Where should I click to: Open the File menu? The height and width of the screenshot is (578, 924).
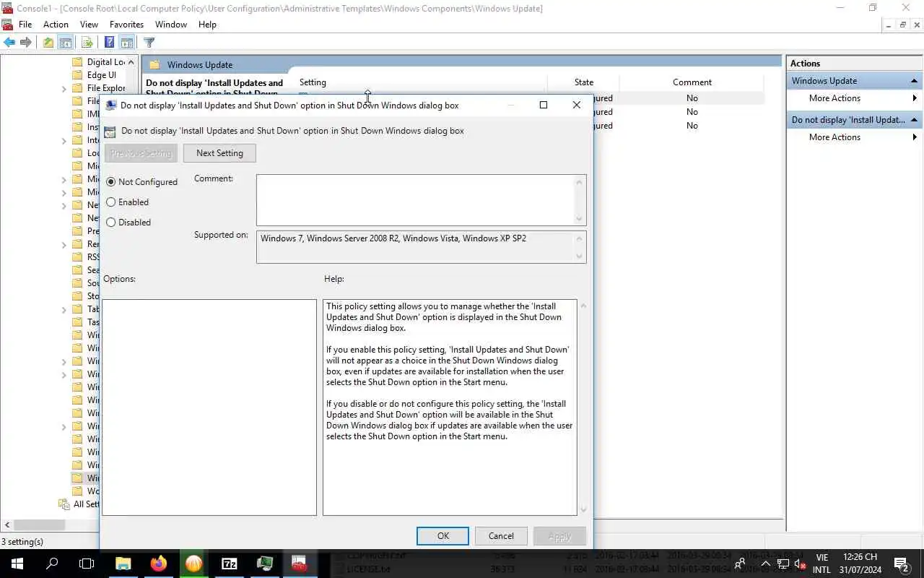click(25, 24)
